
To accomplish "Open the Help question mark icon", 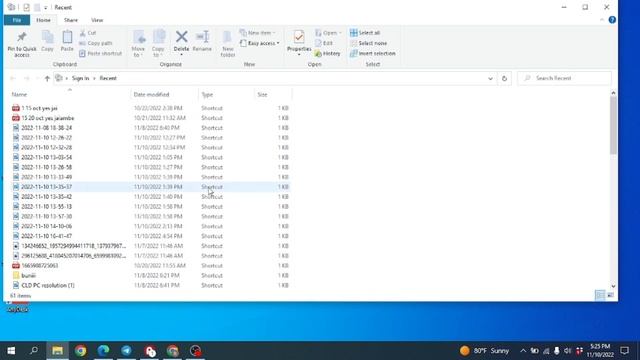I will click(x=612, y=20).
